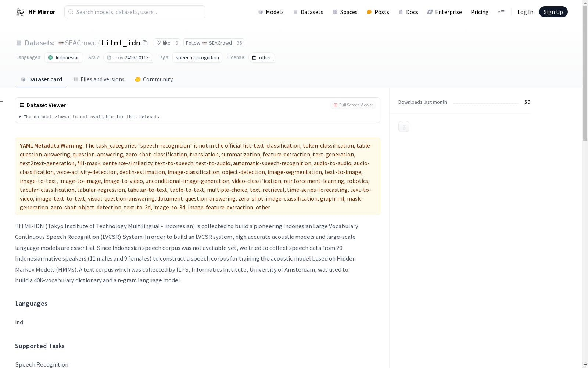Image resolution: width=588 pixels, height=368 pixels.
Task: Click the scrollbar up arrow
Action: point(585,2)
